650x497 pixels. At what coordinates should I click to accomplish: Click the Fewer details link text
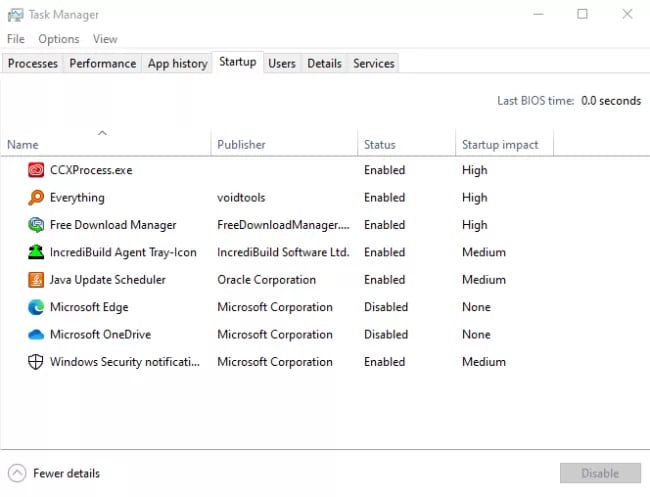tap(66, 473)
